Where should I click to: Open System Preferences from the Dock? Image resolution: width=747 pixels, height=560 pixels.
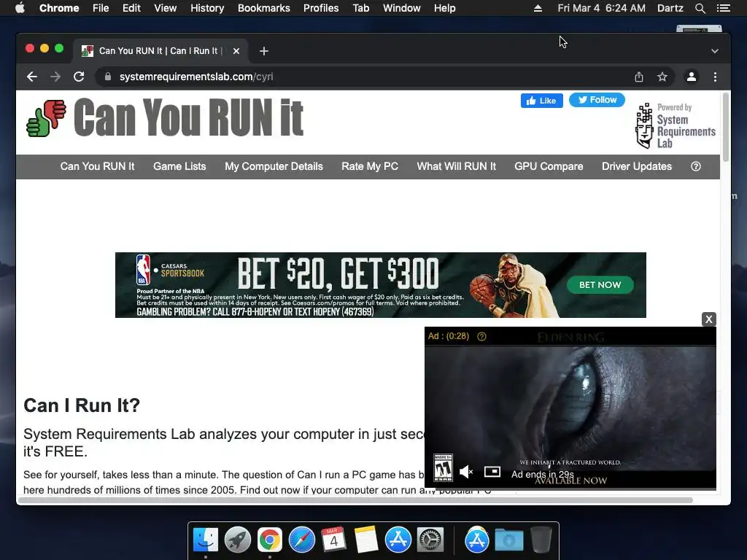tap(430, 540)
